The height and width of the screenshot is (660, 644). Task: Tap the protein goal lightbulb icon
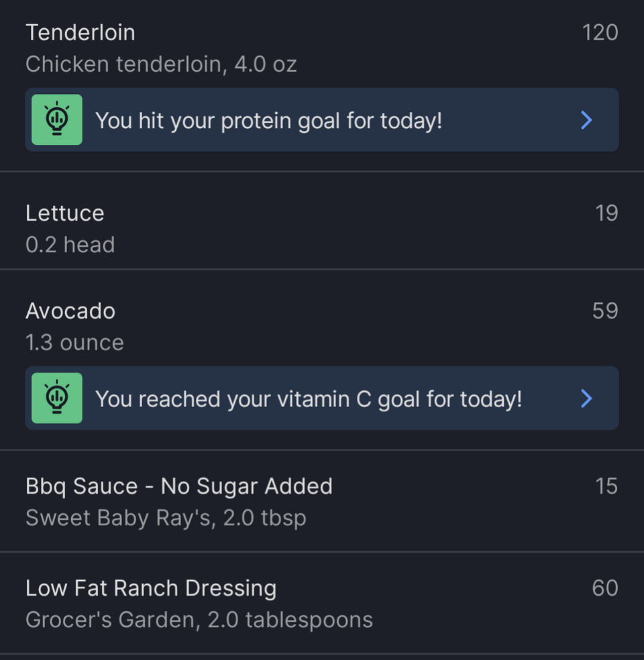click(x=57, y=119)
